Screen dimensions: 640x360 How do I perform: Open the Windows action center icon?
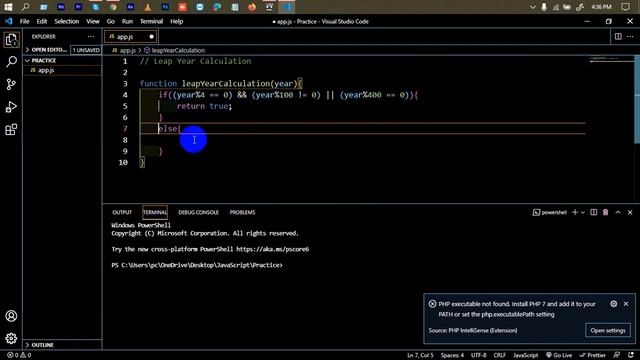click(x=625, y=7)
